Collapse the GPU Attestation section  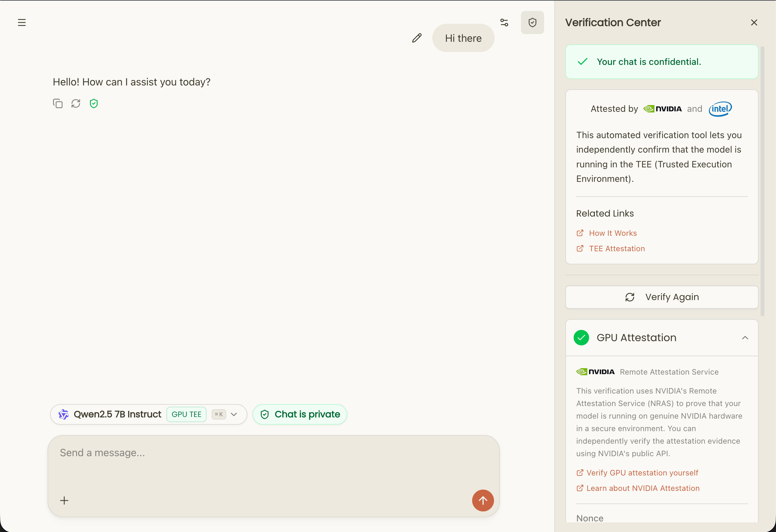point(745,338)
